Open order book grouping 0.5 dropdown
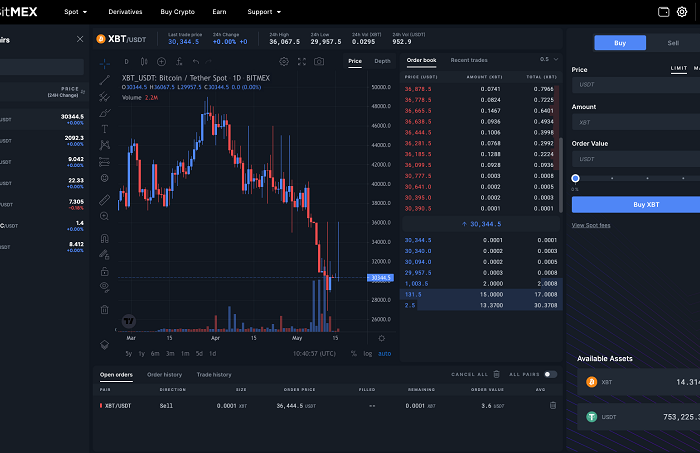 pos(549,60)
